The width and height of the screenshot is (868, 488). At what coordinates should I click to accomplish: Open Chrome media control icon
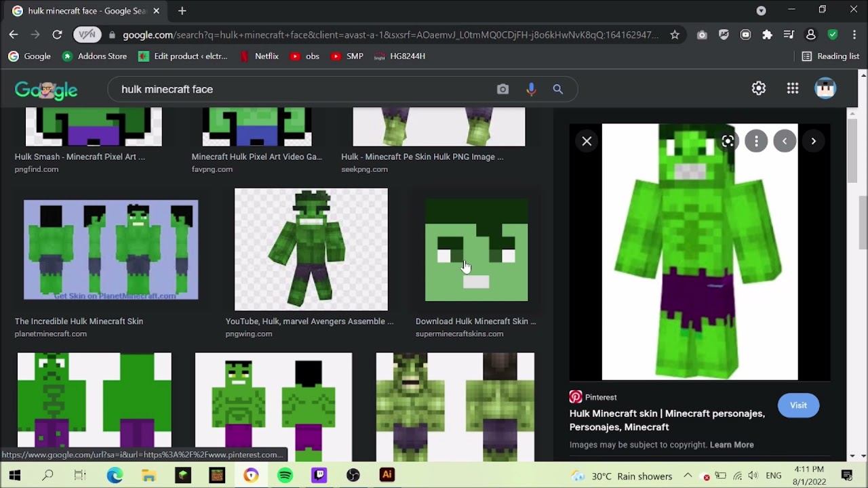tap(789, 35)
